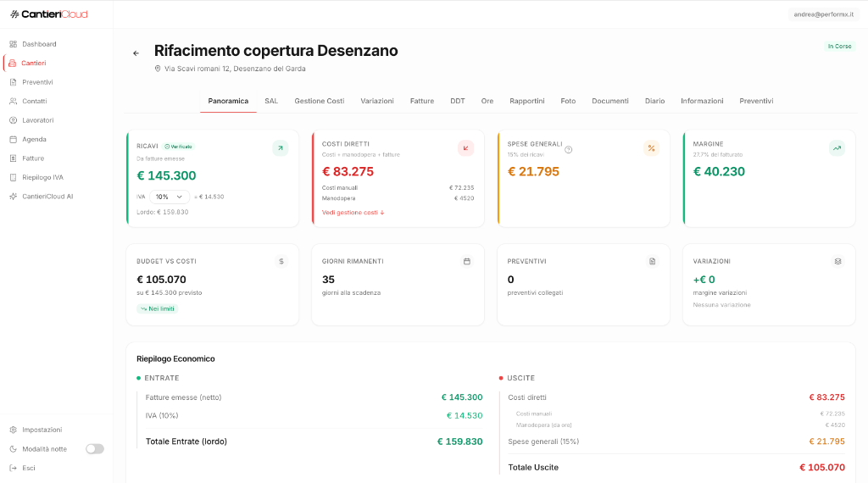Click the Dashboard icon in the sidebar
Image resolution: width=868 pixels, height=483 pixels.
coord(14,44)
